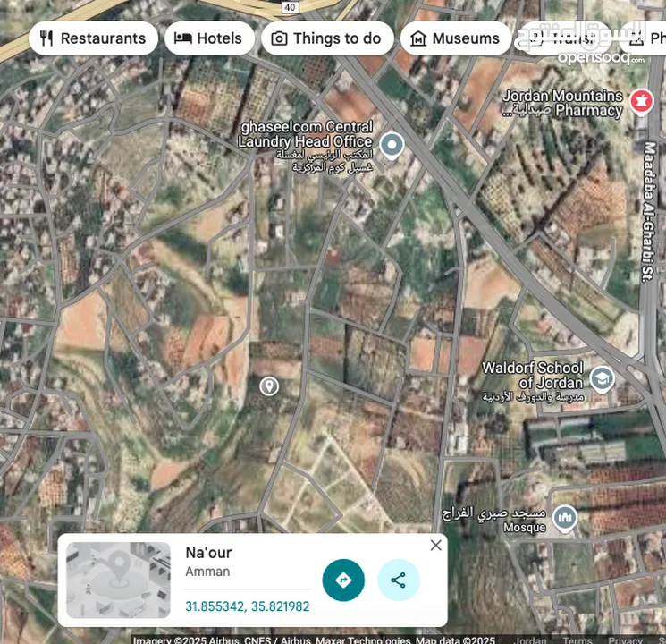
Task: Select the Things to do chip
Action: click(x=327, y=38)
